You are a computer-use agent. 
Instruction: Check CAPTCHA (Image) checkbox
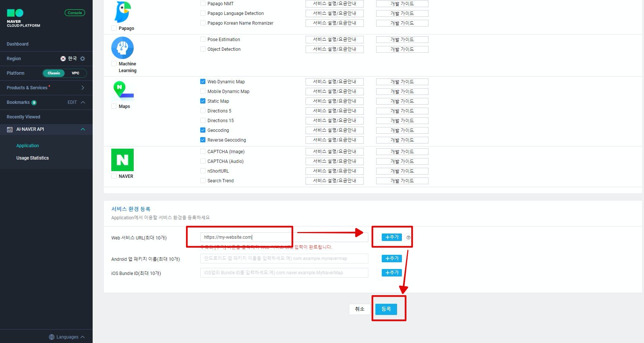click(x=203, y=151)
